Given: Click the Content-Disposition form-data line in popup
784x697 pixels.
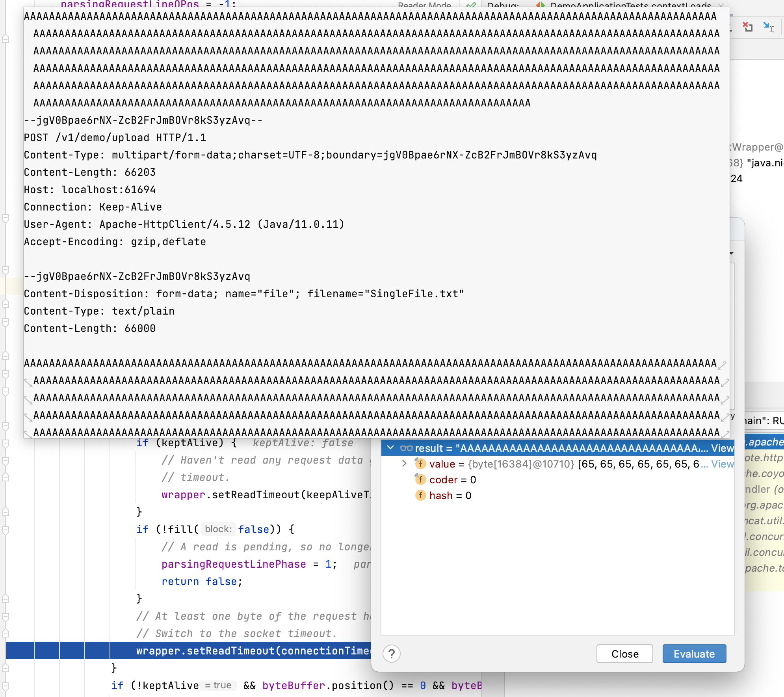Looking at the screenshot, I should click(244, 294).
